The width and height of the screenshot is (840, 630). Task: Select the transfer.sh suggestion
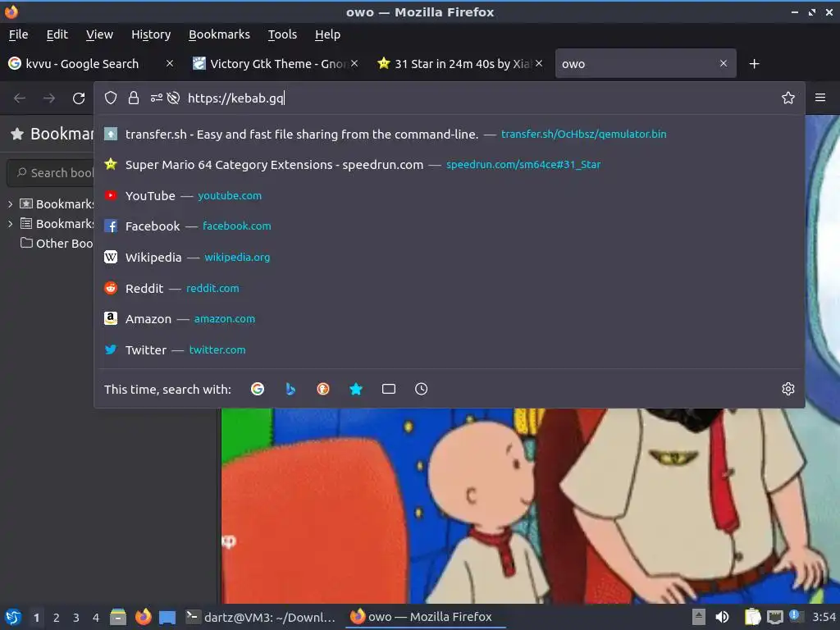pyautogui.click(x=449, y=134)
